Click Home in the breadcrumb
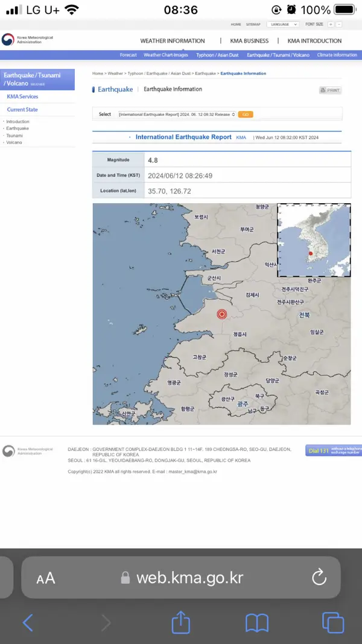The height and width of the screenshot is (644, 362). point(97,74)
